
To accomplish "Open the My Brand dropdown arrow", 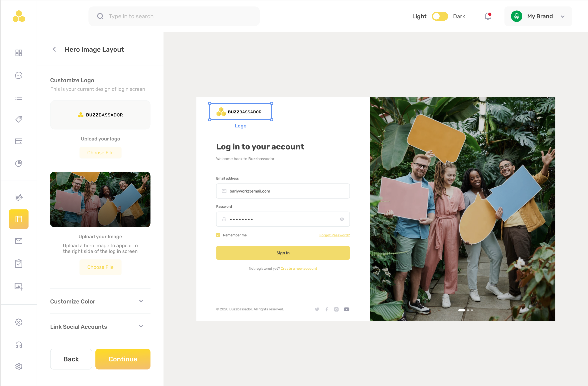I will pyautogui.click(x=563, y=16).
